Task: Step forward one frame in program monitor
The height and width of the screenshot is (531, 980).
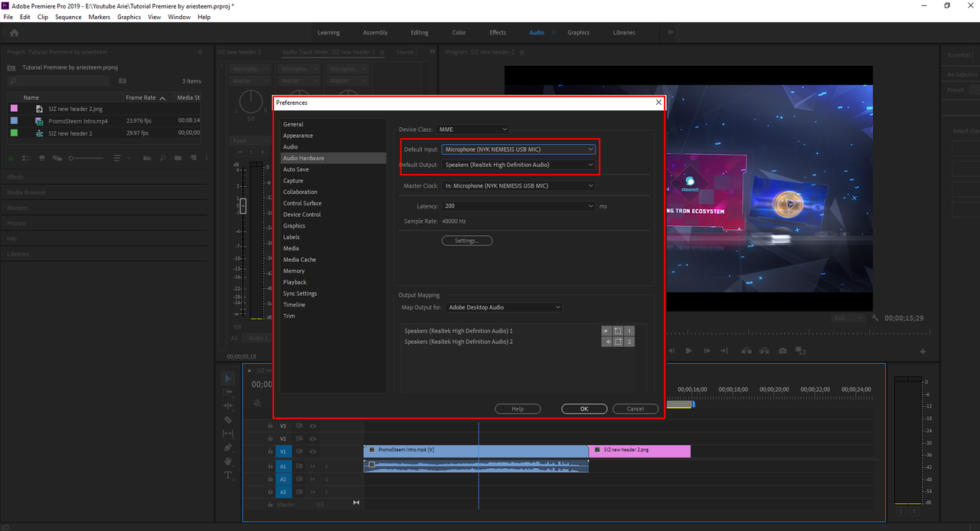Action: click(x=707, y=351)
